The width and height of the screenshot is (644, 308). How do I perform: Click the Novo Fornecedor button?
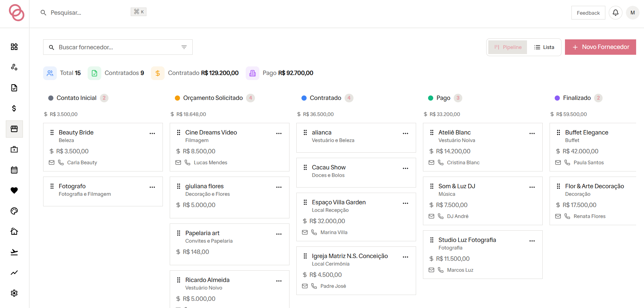pos(601,47)
